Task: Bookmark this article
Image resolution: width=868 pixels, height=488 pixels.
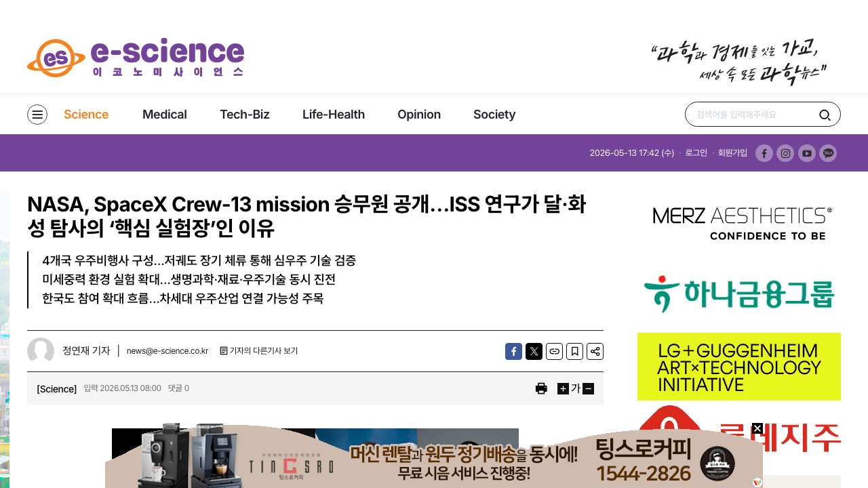Action: coord(574,351)
